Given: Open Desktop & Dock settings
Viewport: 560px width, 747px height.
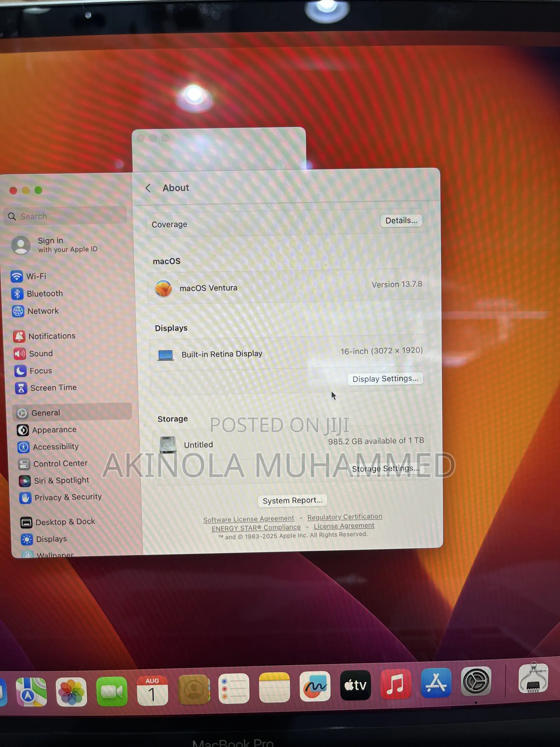Looking at the screenshot, I should [x=58, y=522].
